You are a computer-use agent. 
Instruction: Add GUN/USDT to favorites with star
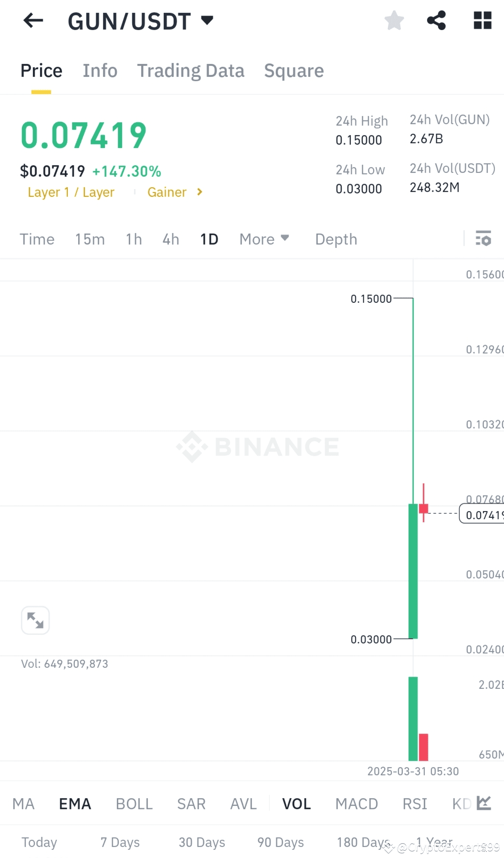[x=394, y=21]
